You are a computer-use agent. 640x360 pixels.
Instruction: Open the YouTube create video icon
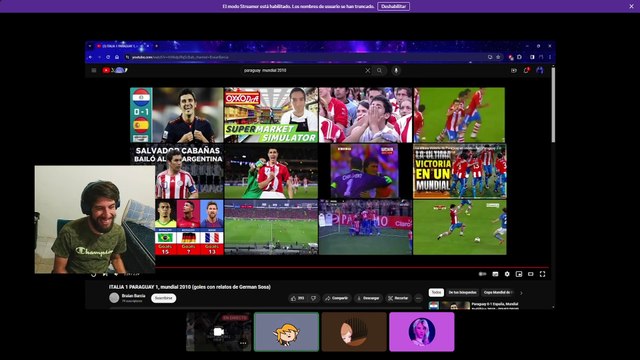coord(513,70)
